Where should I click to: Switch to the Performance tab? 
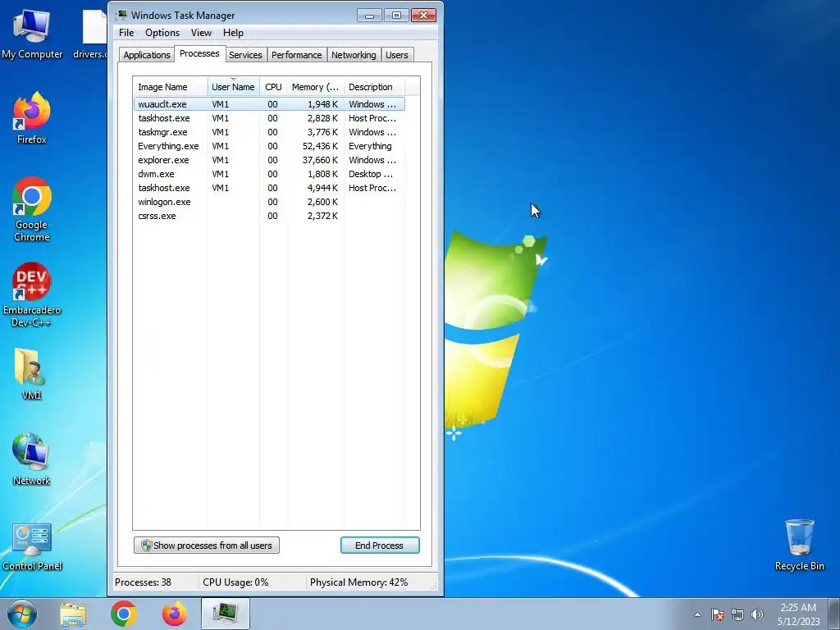click(x=296, y=55)
